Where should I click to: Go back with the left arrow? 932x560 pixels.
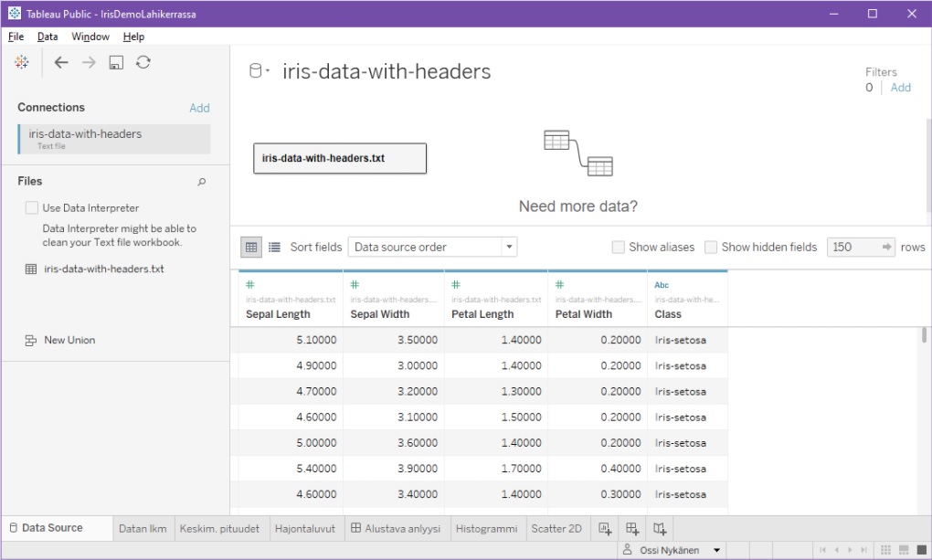coord(61,62)
